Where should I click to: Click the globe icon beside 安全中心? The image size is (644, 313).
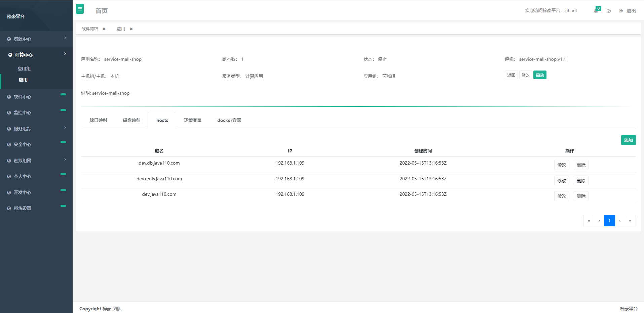pos(9,144)
